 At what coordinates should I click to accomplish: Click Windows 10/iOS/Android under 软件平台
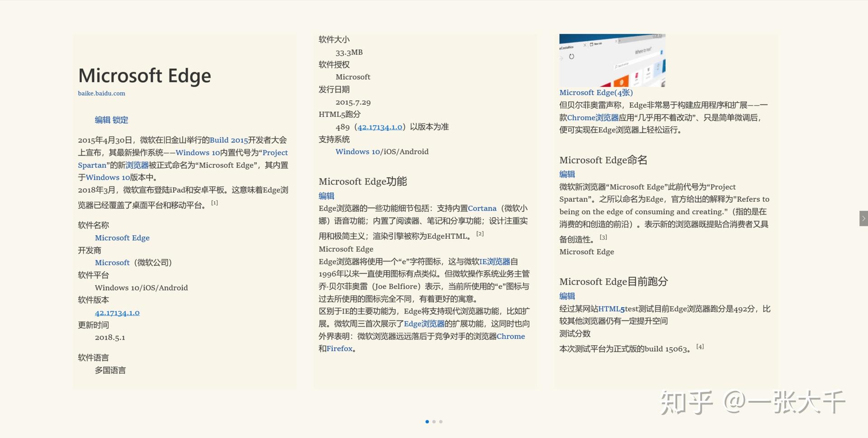pyautogui.click(x=141, y=288)
